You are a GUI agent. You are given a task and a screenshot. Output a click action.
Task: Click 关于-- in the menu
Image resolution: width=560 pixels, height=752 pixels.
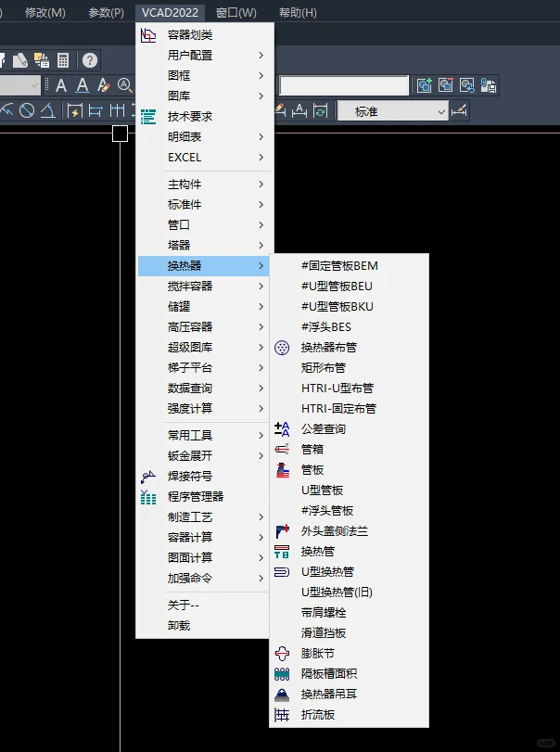(x=205, y=605)
